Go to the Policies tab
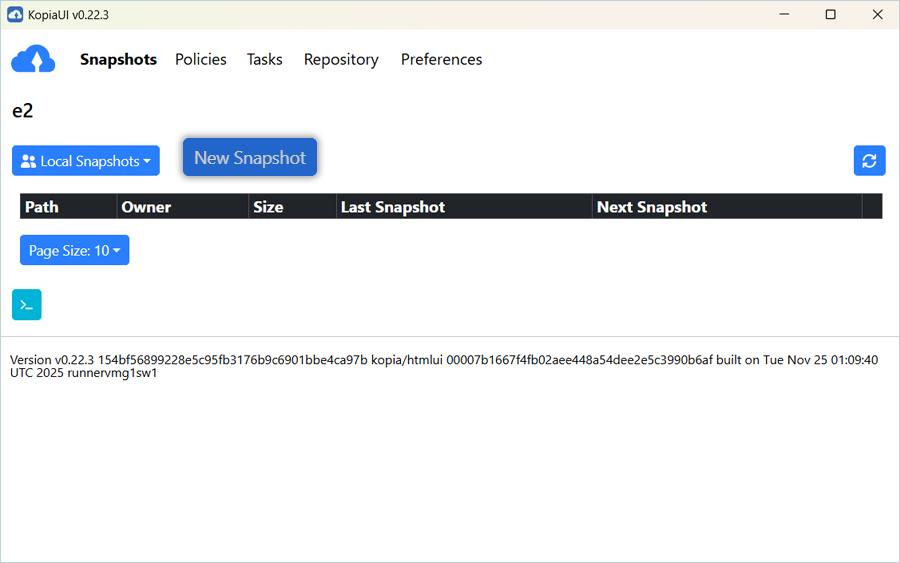Viewport: 900px width, 563px height. 201,60
